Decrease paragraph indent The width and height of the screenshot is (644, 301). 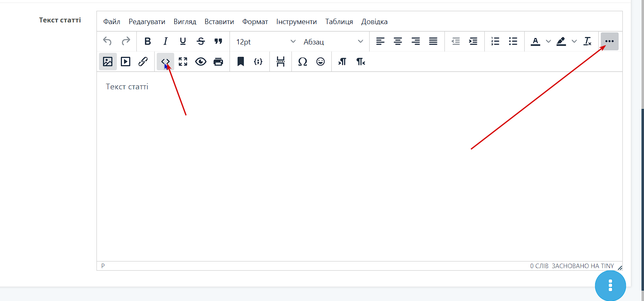[x=456, y=41]
